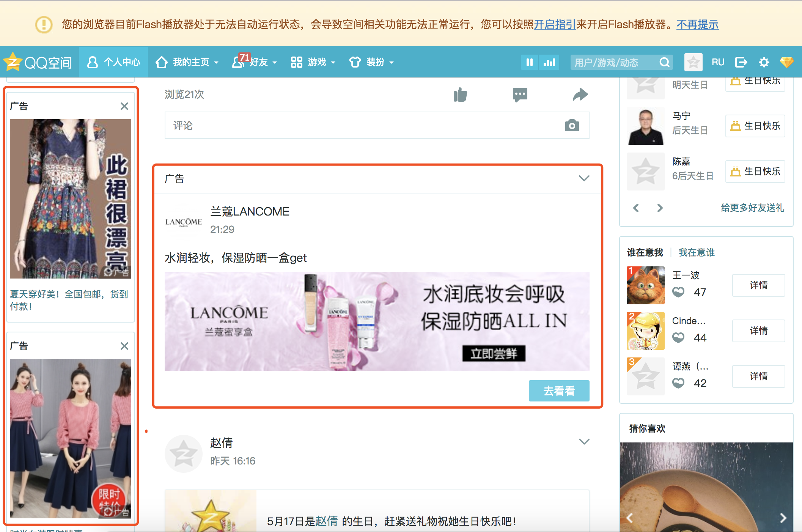The width and height of the screenshot is (802, 532).
Task: Click the QQ空间 logo
Action: [x=37, y=62]
